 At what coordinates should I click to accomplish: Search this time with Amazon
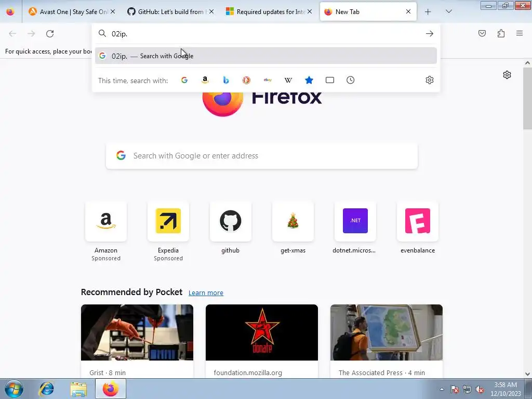[205, 80]
